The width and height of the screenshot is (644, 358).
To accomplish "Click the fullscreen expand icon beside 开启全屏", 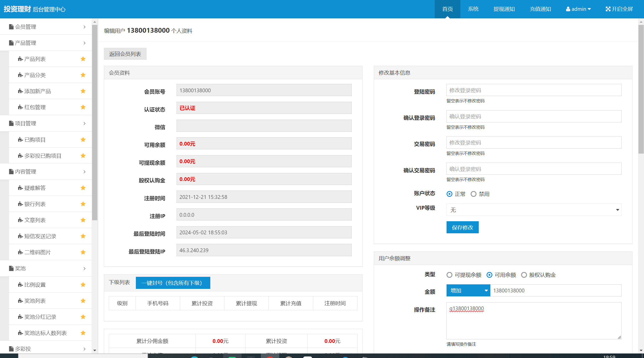I will (x=608, y=9).
